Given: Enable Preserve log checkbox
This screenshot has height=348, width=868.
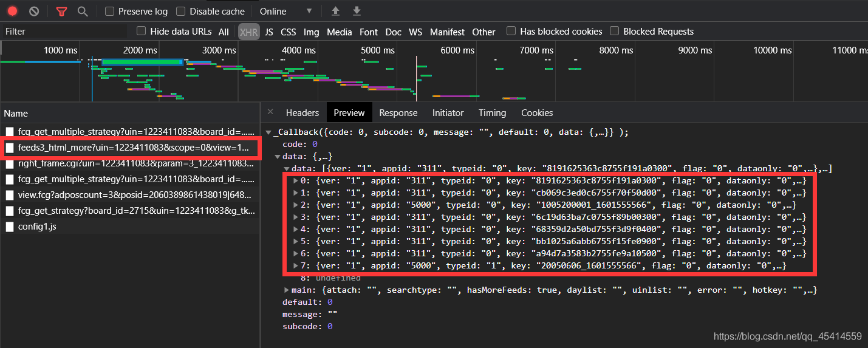Looking at the screenshot, I should point(109,11).
